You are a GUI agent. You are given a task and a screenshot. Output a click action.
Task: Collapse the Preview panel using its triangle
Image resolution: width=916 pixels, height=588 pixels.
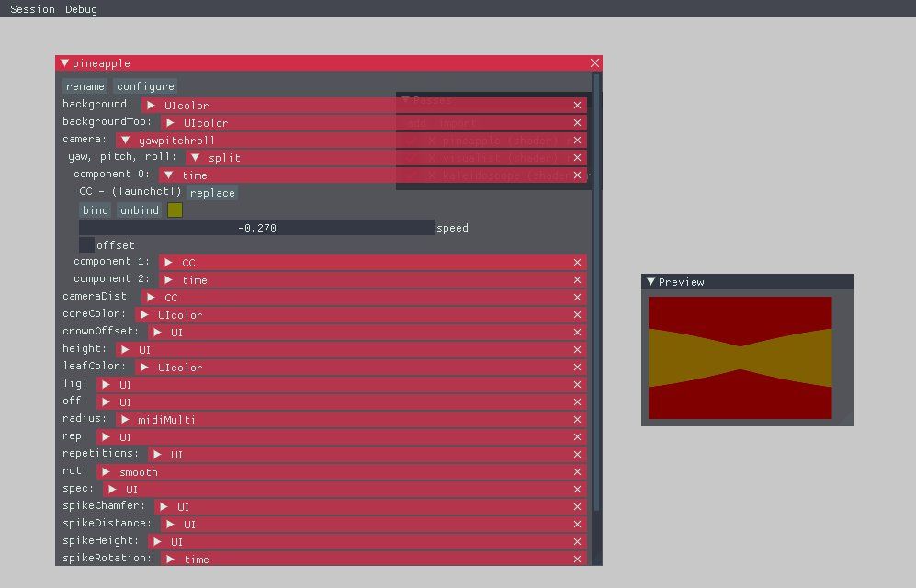point(650,282)
